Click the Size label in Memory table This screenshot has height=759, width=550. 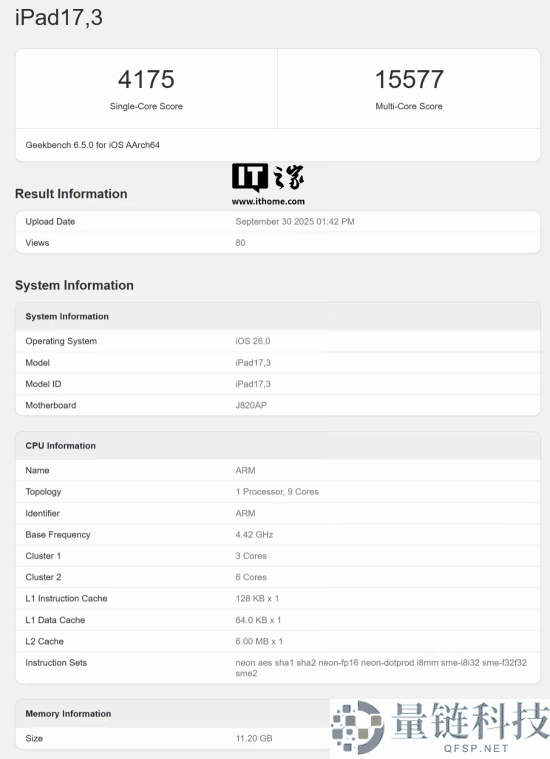tap(34, 738)
